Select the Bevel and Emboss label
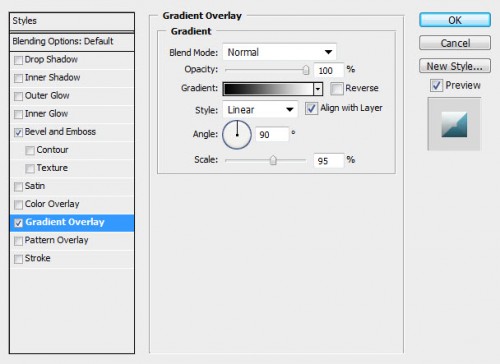The height and width of the screenshot is (364, 500). pos(60,132)
